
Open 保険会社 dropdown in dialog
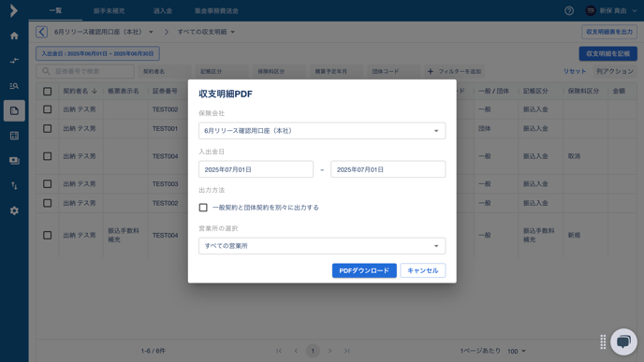coord(322,131)
